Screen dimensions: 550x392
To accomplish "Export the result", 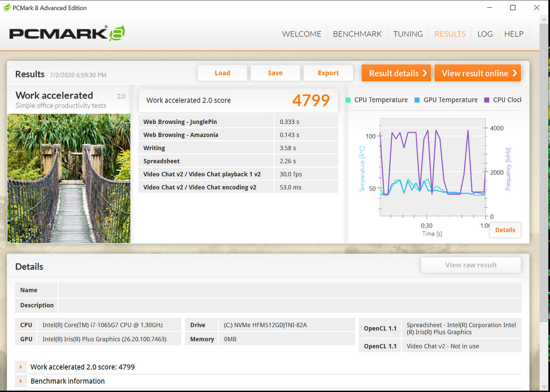I will coord(328,73).
